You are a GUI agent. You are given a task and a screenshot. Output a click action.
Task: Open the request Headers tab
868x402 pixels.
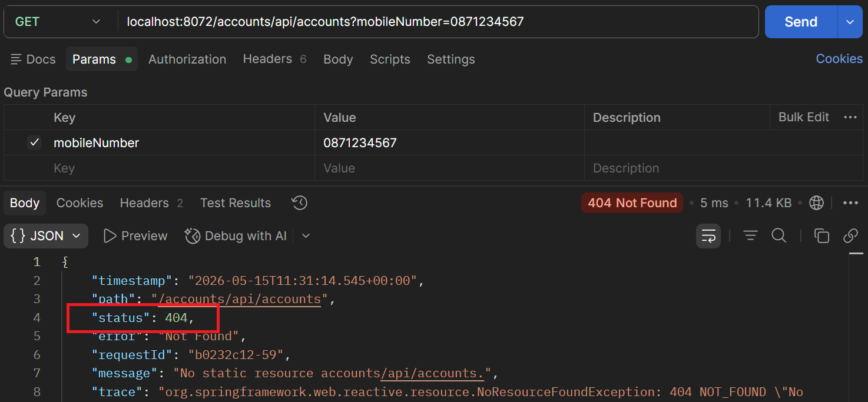(274, 59)
